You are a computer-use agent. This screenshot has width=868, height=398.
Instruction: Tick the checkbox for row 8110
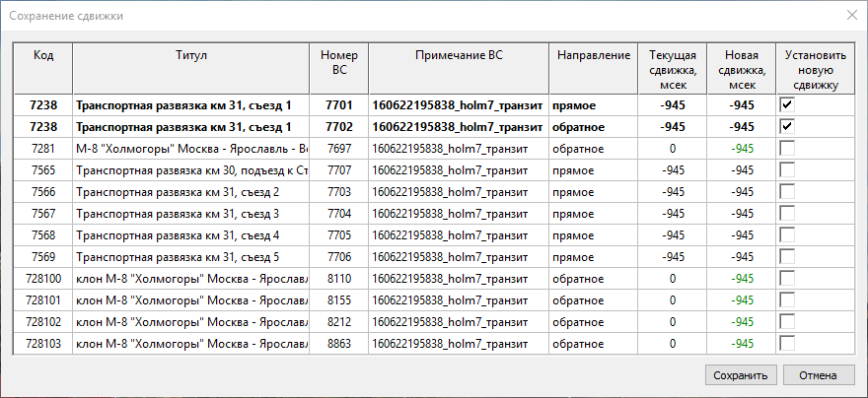pos(787,278)
